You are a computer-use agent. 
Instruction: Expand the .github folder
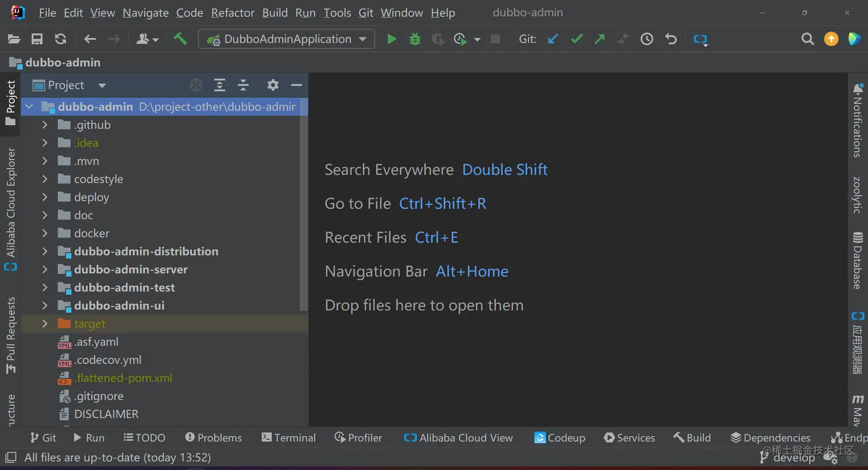pyautogui.click(x=45, y=125)
